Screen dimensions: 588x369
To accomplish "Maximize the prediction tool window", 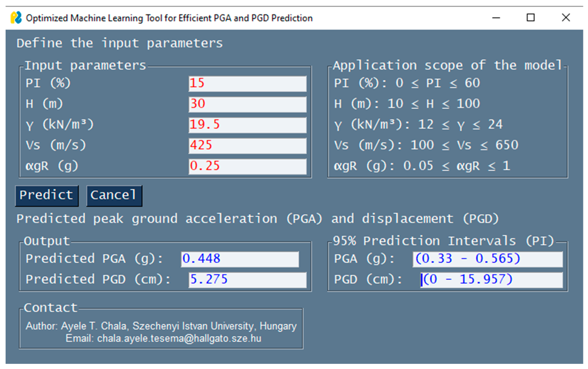I will pyautogui.click(x=530, y=18).
